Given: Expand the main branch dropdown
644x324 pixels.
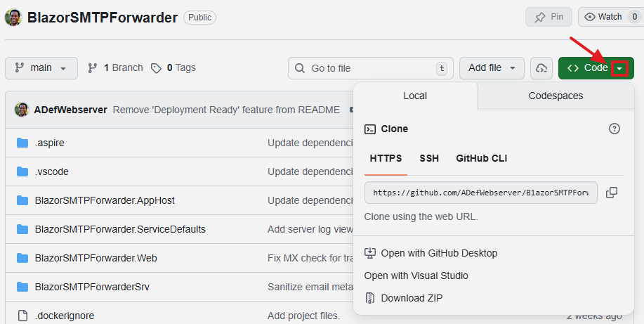Looking at the screenshot, I should click(41, 68).
